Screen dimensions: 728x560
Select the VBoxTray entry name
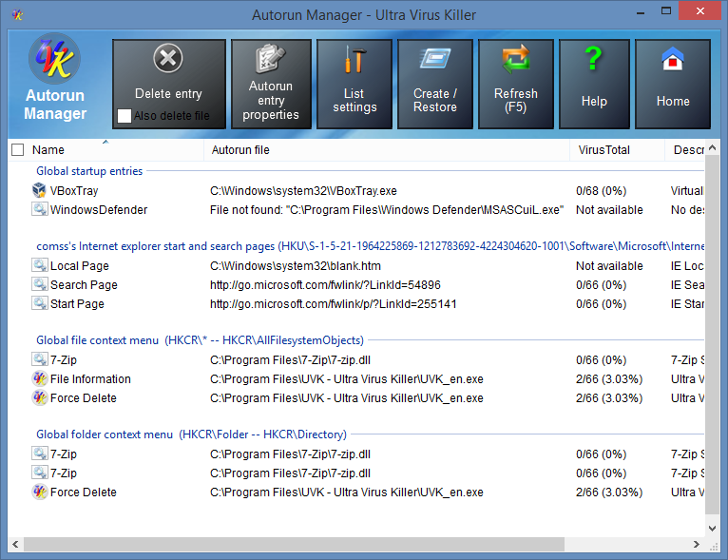[74, 191]
